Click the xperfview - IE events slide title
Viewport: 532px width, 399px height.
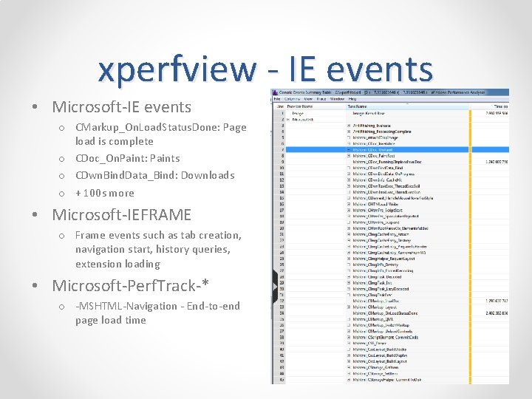[x=265, y=69]
